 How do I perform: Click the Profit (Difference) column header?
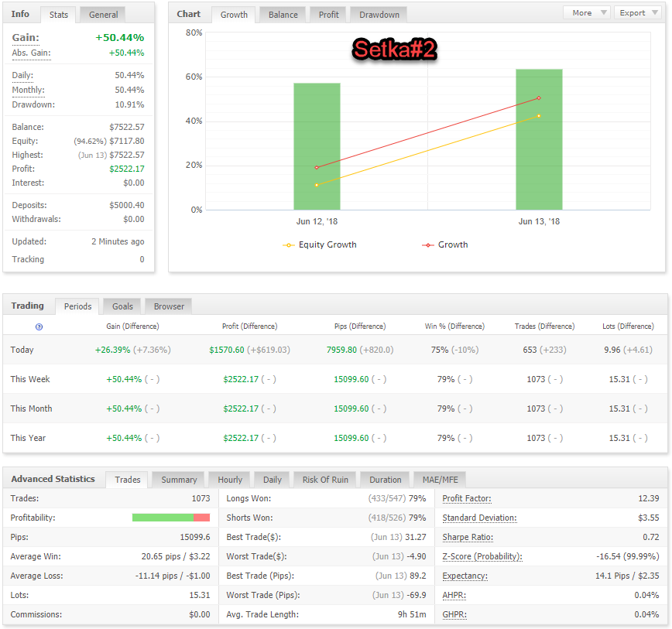point(249,326)
